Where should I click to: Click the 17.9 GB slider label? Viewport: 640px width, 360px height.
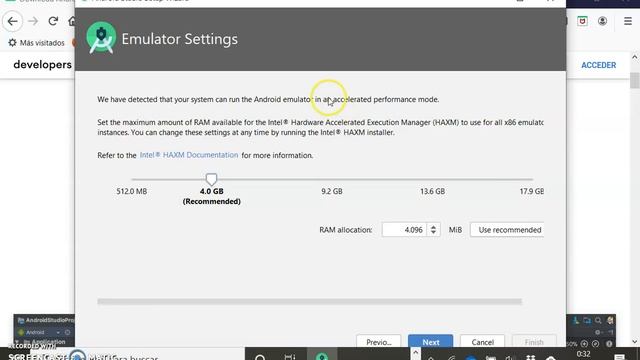coord(531,191)
